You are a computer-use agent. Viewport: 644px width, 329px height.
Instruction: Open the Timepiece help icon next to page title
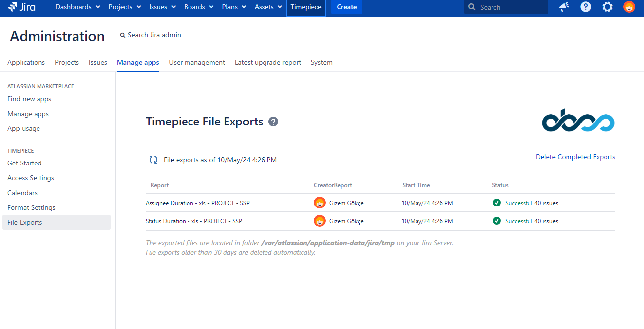point(273,121)
